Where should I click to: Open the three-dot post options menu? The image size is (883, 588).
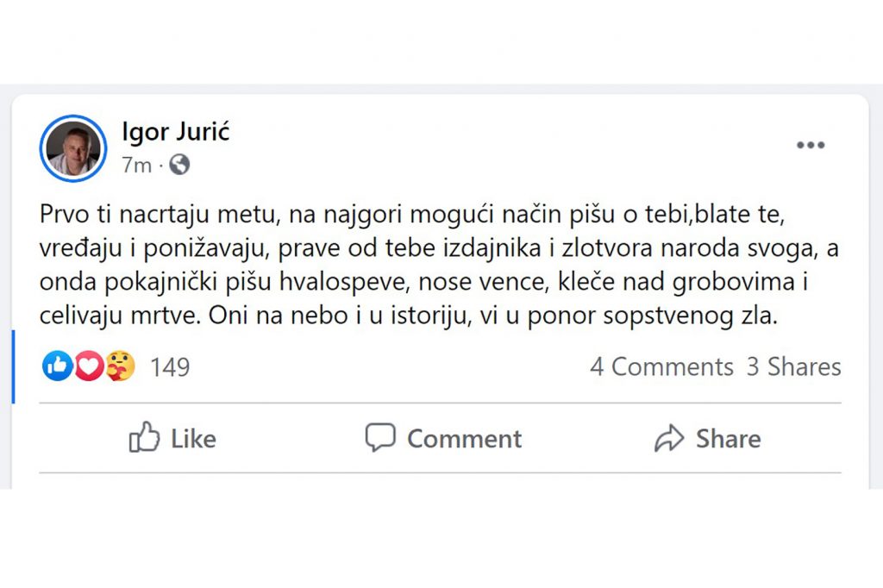pos(810,146)
